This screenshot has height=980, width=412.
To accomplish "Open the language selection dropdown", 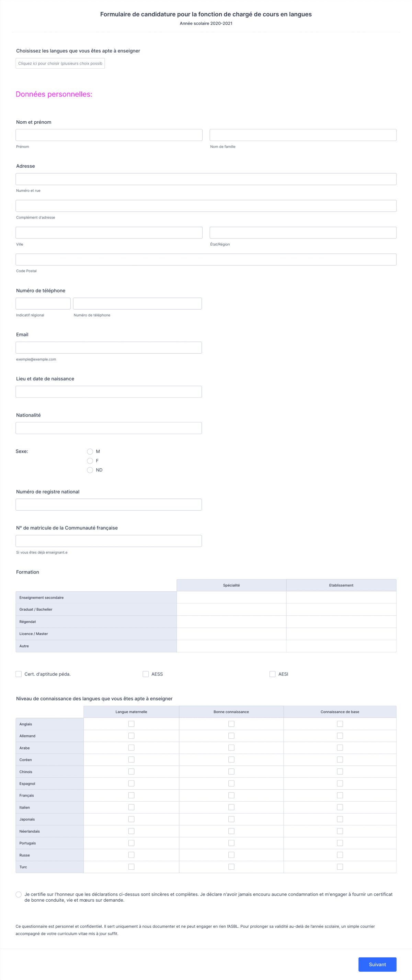I will point(60,64).
